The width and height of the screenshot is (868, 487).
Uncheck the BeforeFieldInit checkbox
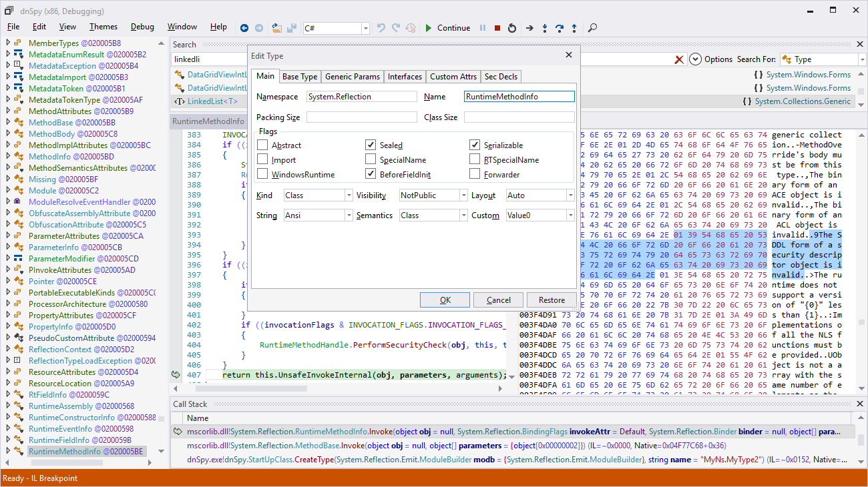[371, 174]
